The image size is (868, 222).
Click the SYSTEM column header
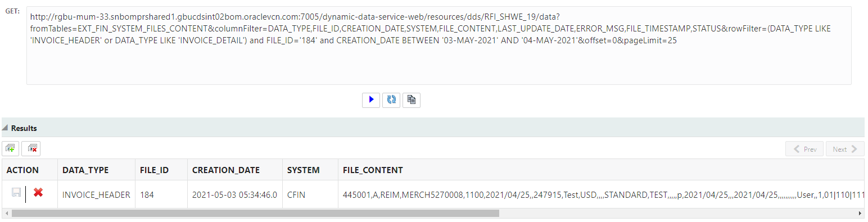click(310, 170)
